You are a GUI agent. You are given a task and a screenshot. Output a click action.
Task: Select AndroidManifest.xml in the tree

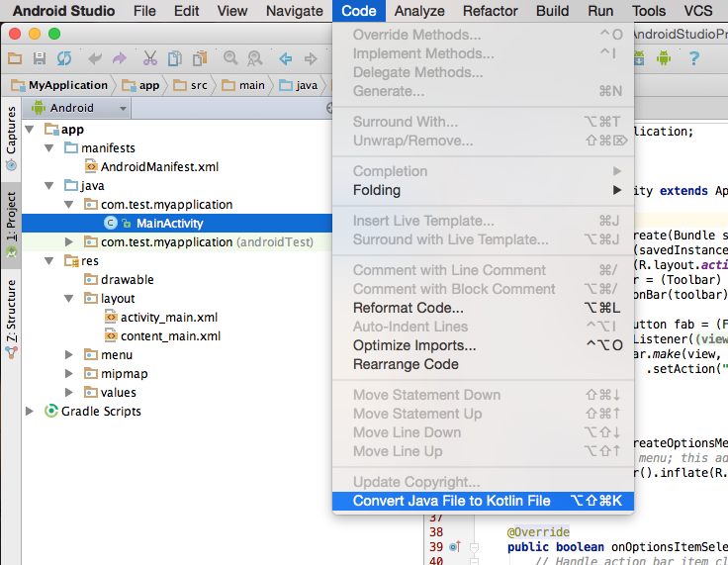pyautogui.click(x=151, y=167)
